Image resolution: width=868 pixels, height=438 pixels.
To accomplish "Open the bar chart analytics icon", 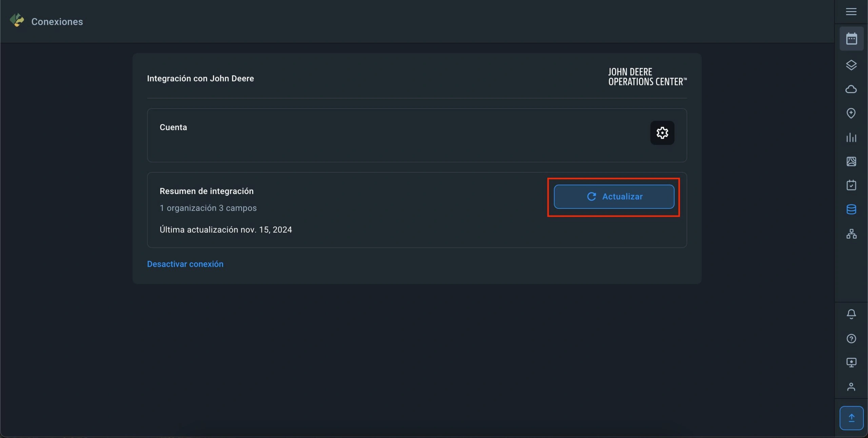I will pyautogui.click(x=851, y=138).
